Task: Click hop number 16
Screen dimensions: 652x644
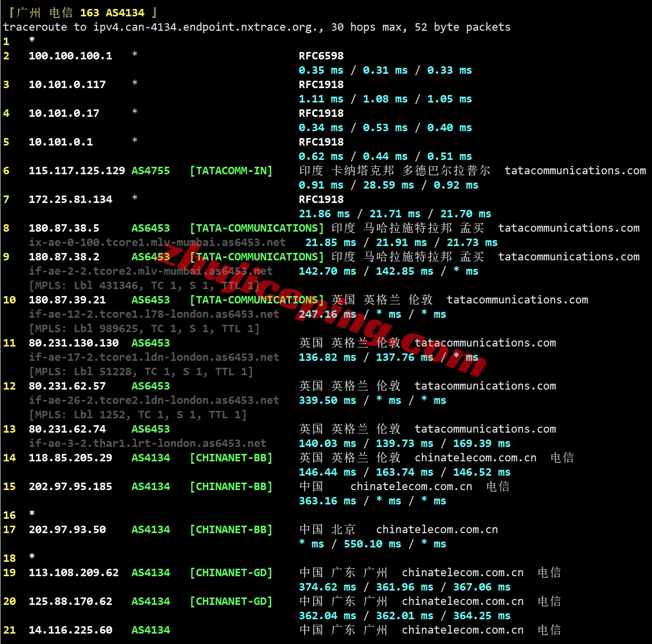Action: (9, 515)
